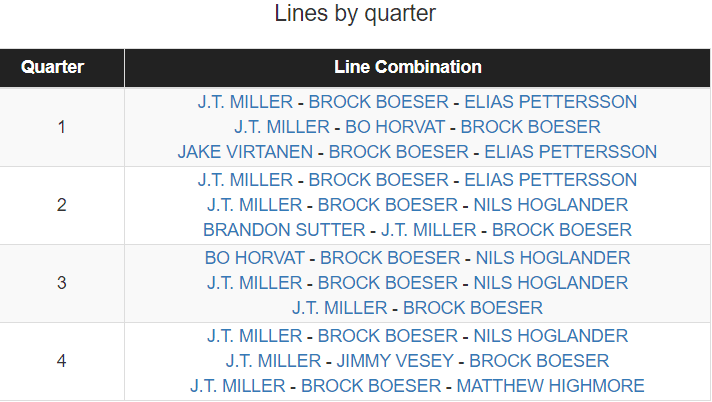Select the quarter 4 number cell
This screenshot has width=712, height=402.
coord(62,360)
